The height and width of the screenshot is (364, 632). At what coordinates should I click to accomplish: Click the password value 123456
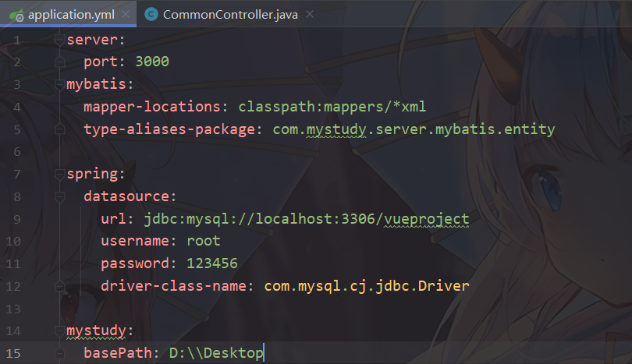211,263
